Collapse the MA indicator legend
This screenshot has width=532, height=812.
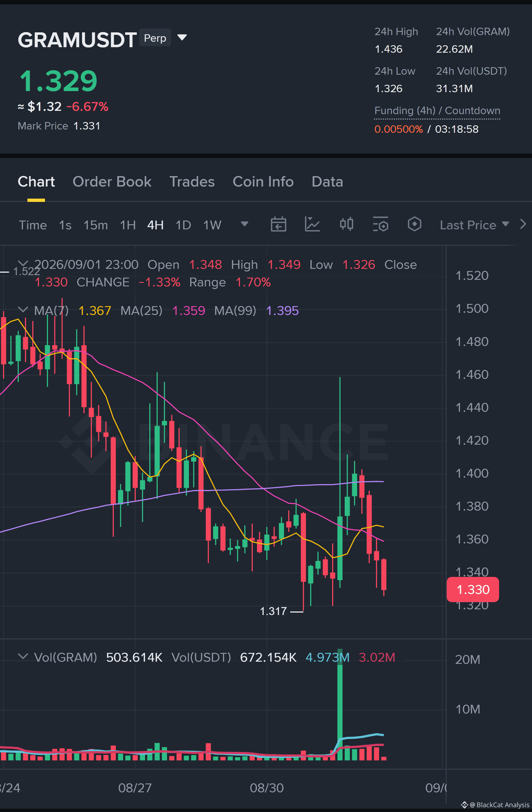pyautogui.click(x=23, y=310)
